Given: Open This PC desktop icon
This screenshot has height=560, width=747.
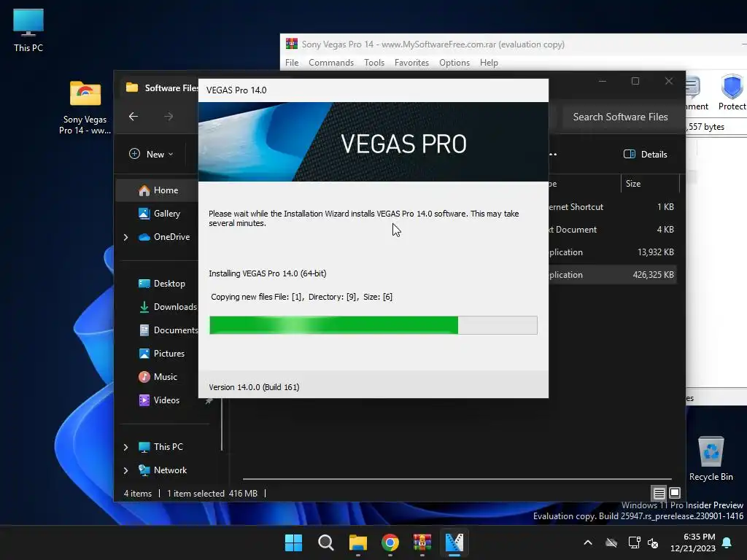Looking at the screenshot, I should pyautogui.click(x=28, y=30).
